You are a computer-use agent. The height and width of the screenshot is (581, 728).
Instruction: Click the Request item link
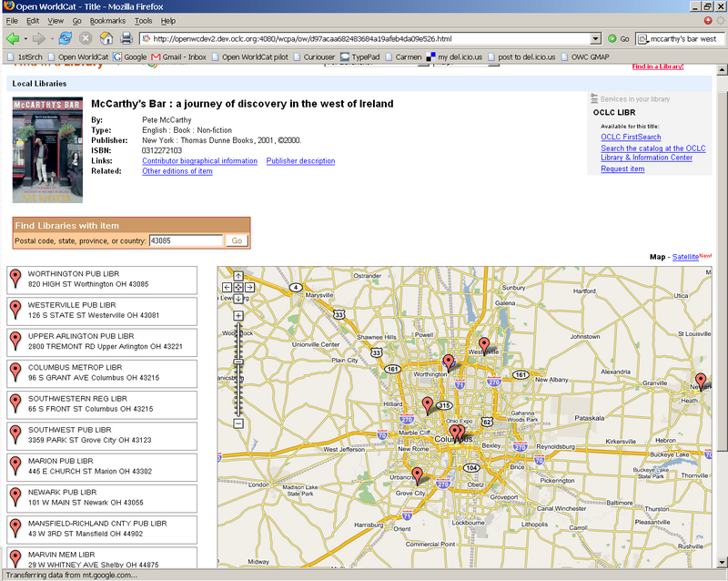(622, 168)
